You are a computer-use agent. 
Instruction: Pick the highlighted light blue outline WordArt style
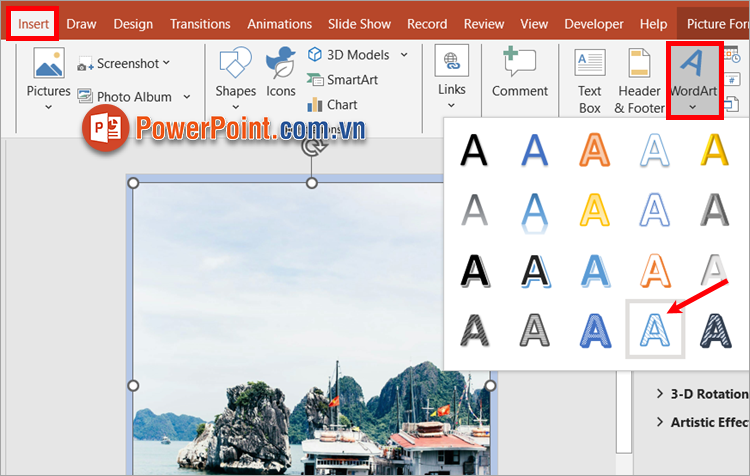(x=654, y=329)
